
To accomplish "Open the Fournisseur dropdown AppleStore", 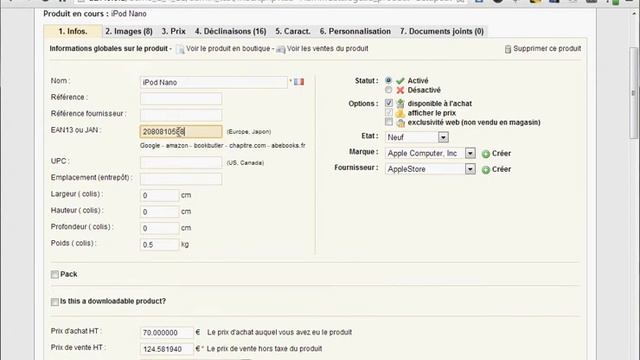I will click(430, 169).
